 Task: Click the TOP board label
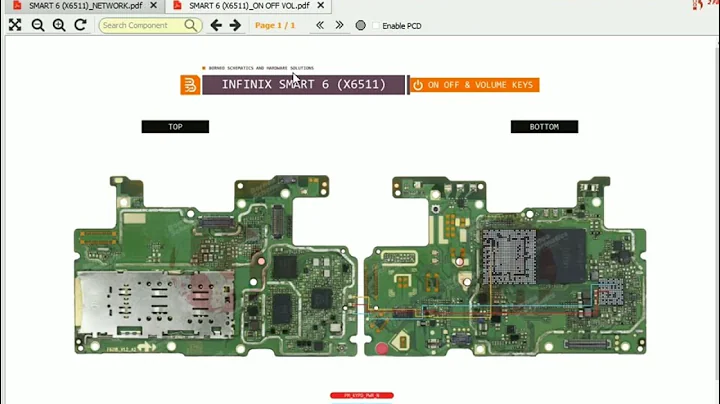(175, 127)
